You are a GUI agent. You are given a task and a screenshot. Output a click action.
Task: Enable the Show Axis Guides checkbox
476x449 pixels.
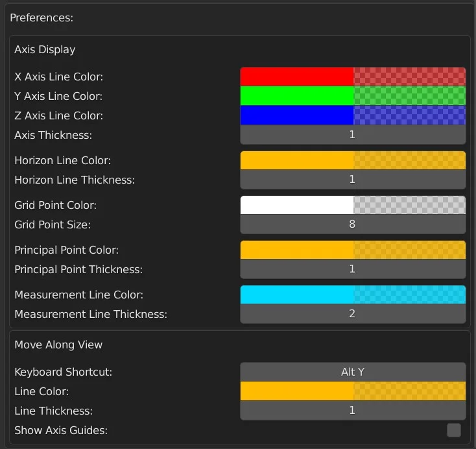[x=454, y=430]
